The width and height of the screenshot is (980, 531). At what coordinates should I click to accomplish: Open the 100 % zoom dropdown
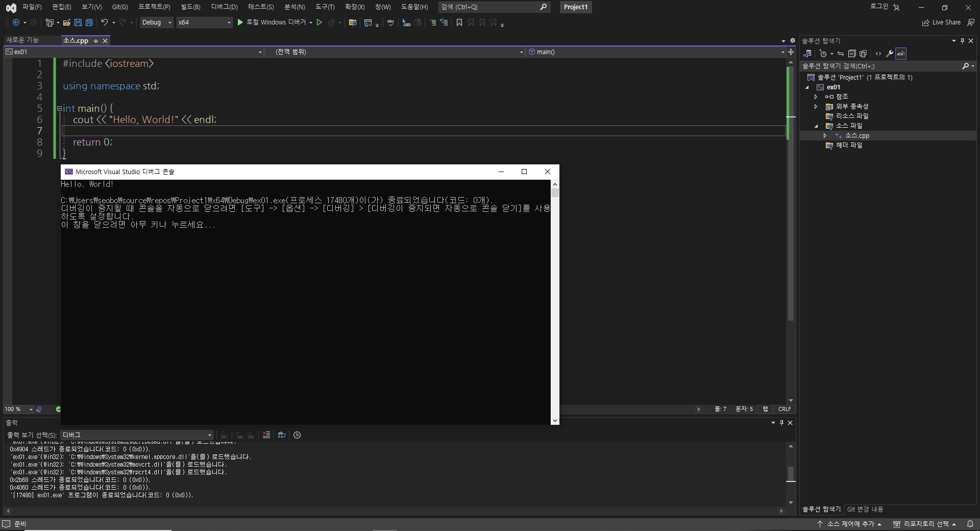[18, 409]
